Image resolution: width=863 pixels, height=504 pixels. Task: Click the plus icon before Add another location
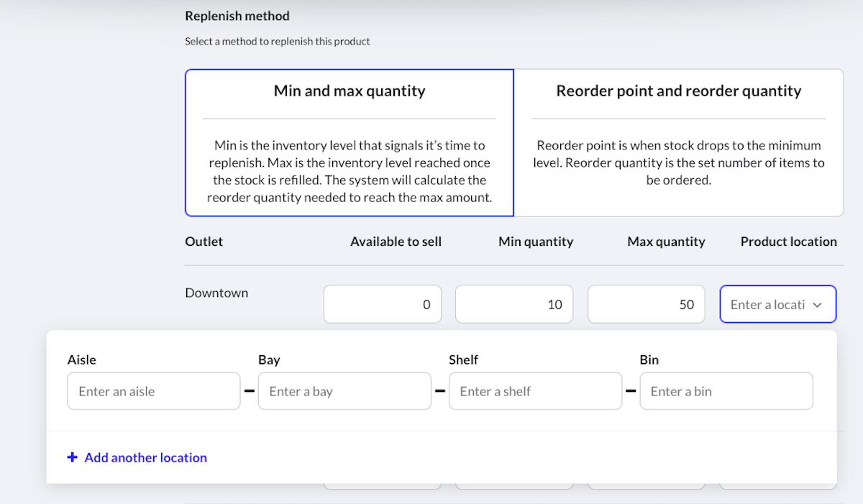click(x=72, y=457)
